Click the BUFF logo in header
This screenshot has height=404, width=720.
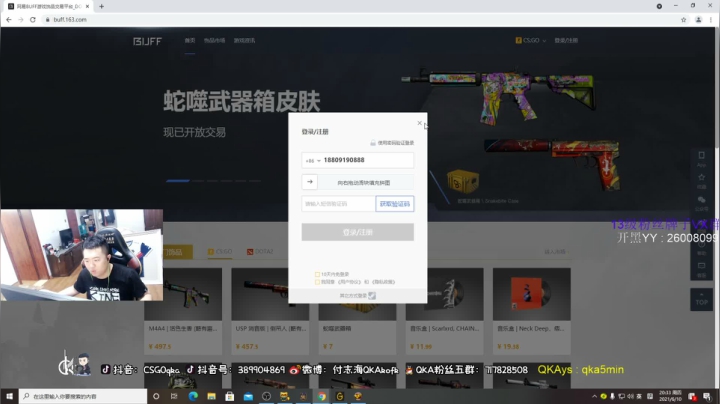pos(147,41)
